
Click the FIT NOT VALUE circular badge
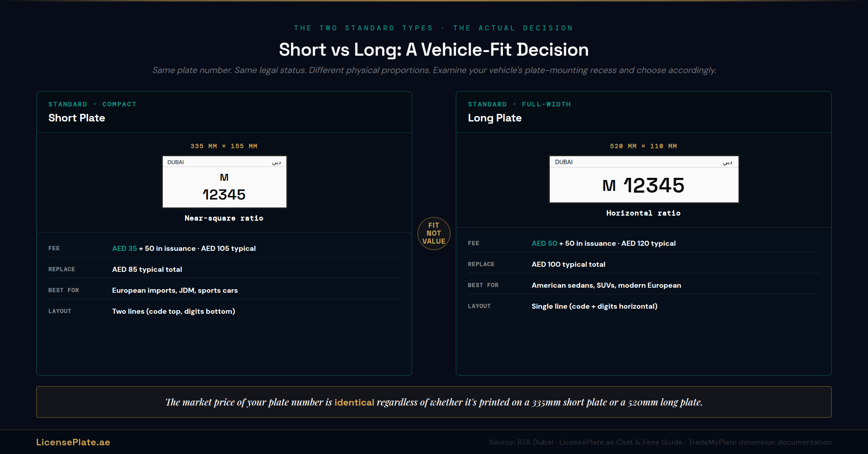(x=434, y=233)
